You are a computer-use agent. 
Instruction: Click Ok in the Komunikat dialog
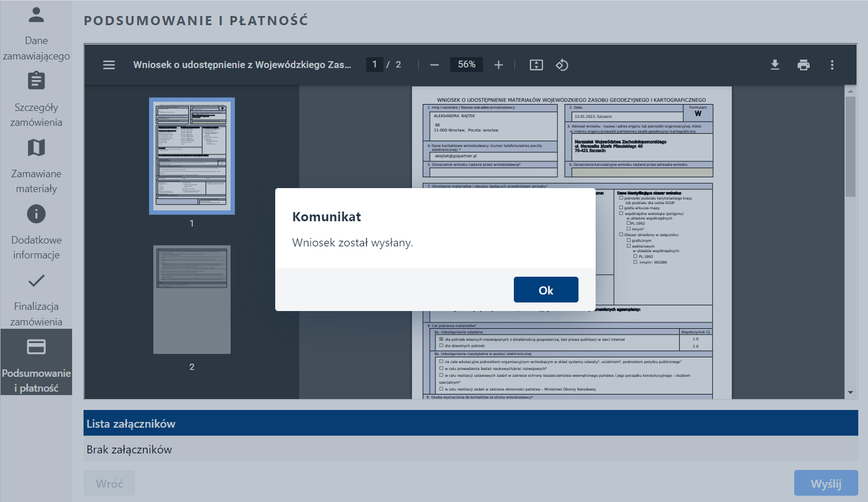(x=545, y=290)
